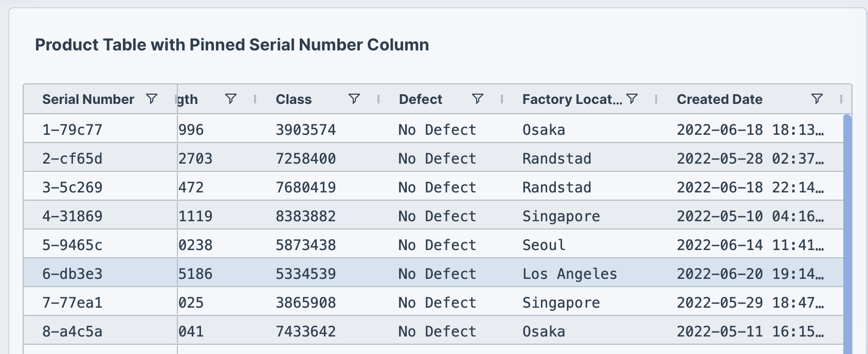Click truncated value 1119 in 4-31869 row

click(x=195, y=216)
